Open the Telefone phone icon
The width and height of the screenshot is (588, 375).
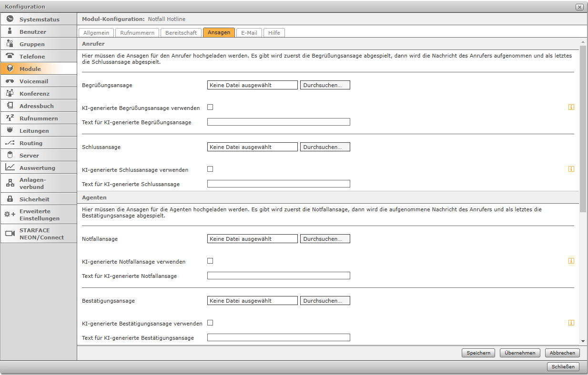(x=10, y=56)
